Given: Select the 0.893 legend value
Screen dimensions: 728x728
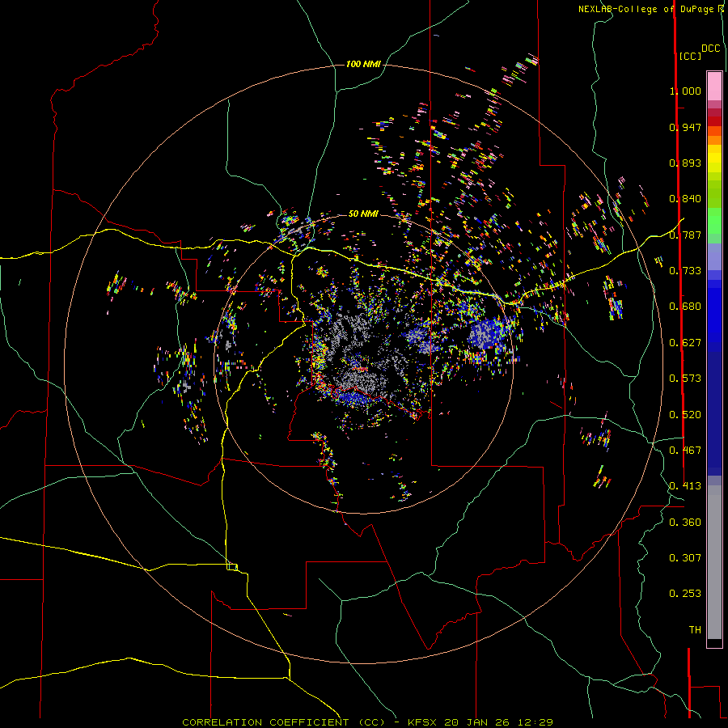Looking at the screenshot, I should [685, 163].
